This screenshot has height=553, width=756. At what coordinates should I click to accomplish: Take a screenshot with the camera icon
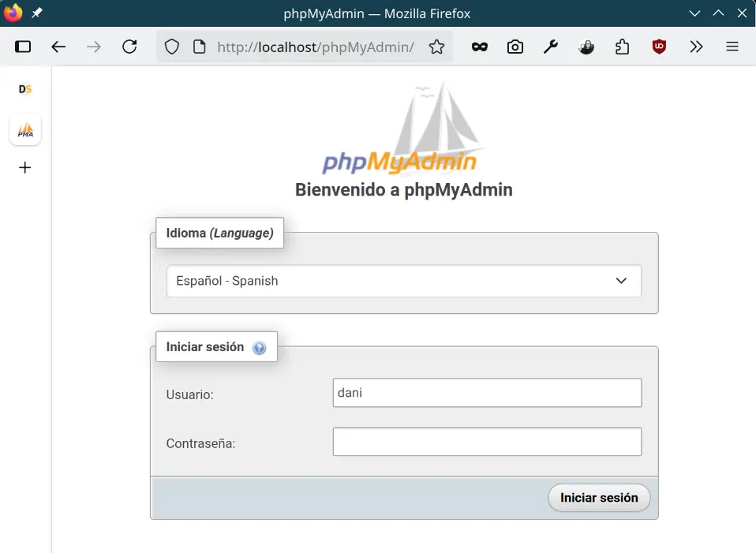click(x=515, y=47)
